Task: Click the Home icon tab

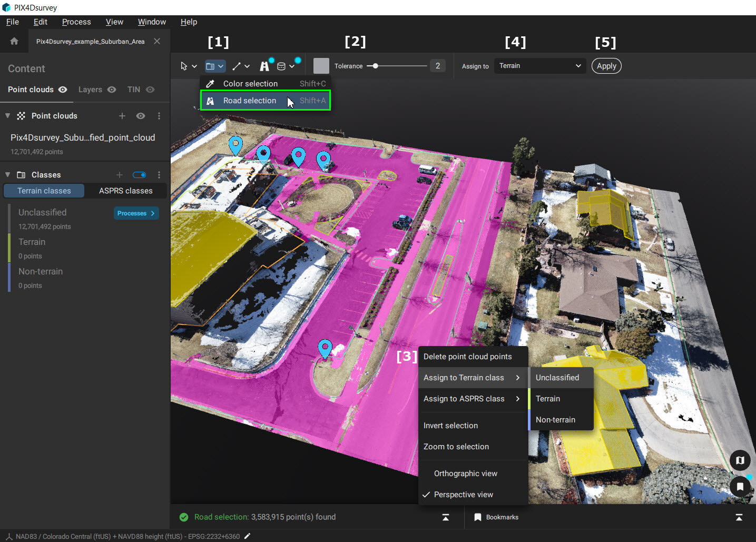Action: (14, 41)
